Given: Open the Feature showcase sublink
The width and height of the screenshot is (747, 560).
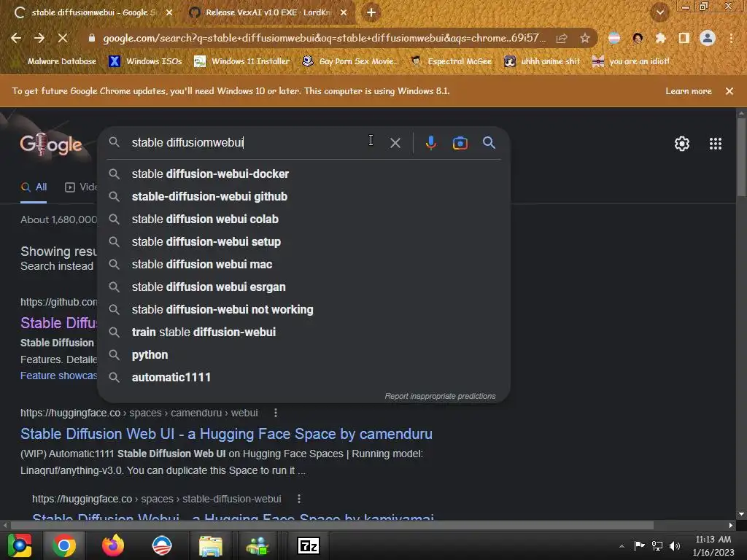Looking at the screenshot, I should point(58,376).
